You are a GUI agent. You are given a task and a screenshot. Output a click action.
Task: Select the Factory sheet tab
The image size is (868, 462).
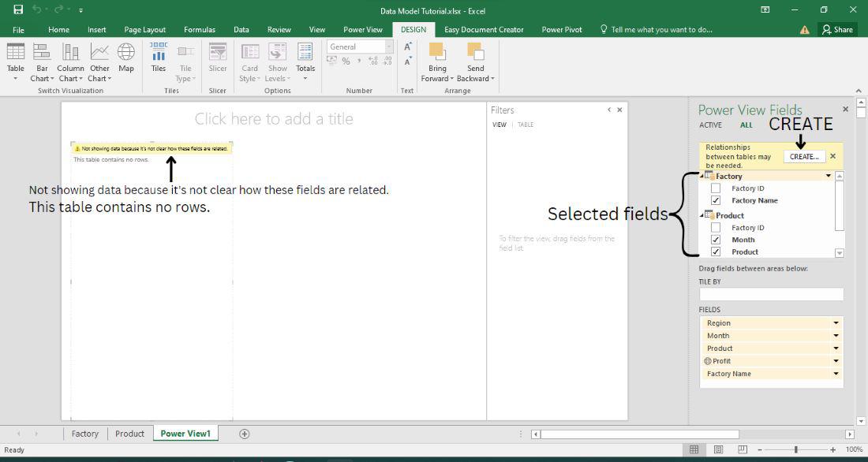click(x=84, y=434)
